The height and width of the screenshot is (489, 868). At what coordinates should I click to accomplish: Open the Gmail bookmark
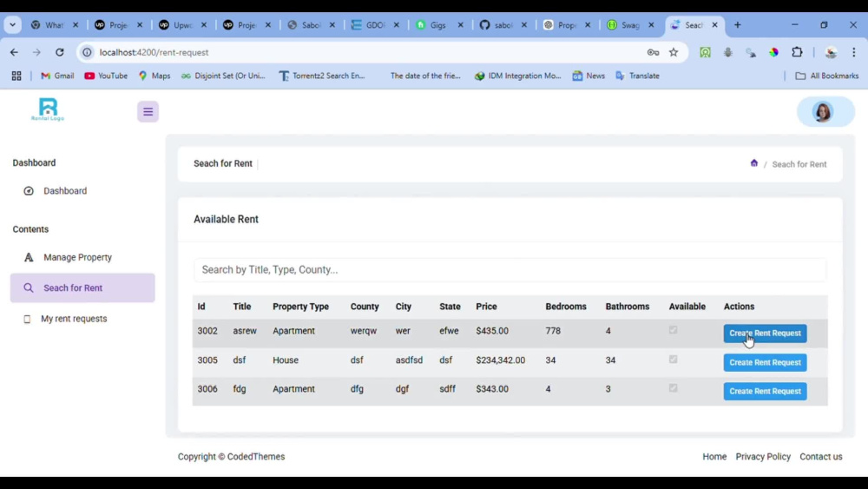point(57,76)
